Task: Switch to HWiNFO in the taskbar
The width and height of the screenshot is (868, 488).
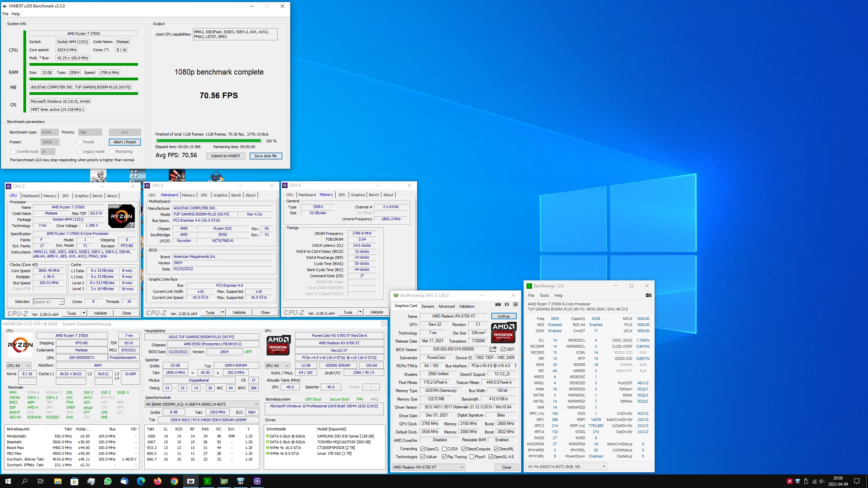Action: (240, 481)
